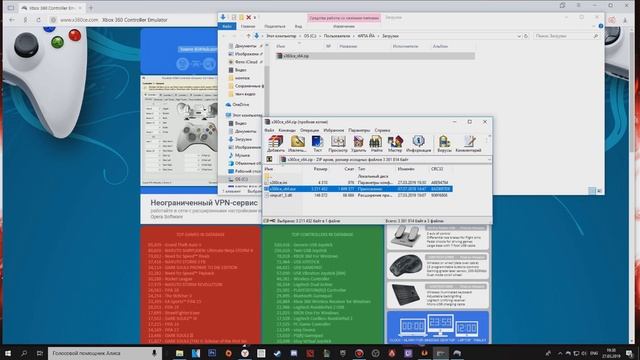This screenshot has width=640, height=360.
Task: Click Explorer up-folder arrow
Action: (x=248, y=36)
